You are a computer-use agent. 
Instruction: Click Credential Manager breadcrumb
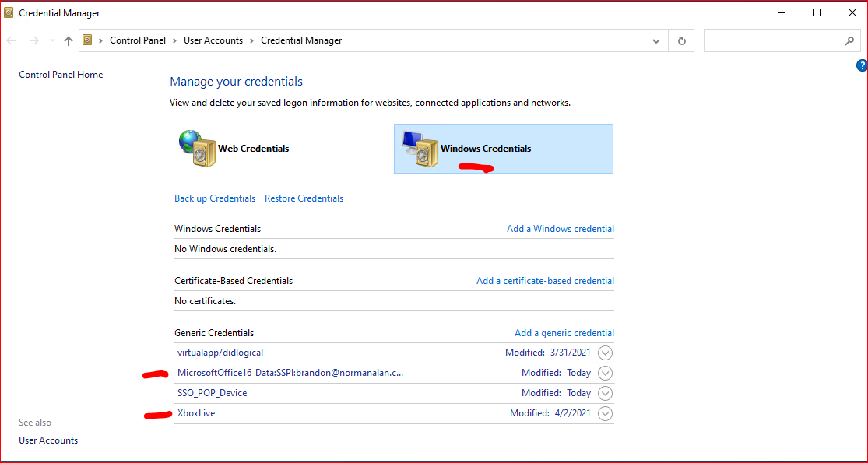point(301,40)
